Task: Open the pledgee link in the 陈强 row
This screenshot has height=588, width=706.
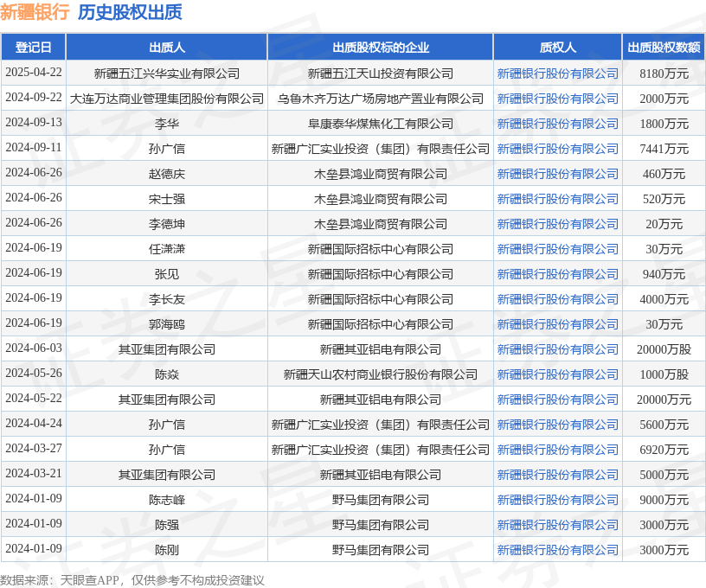Action: (557, 525)
